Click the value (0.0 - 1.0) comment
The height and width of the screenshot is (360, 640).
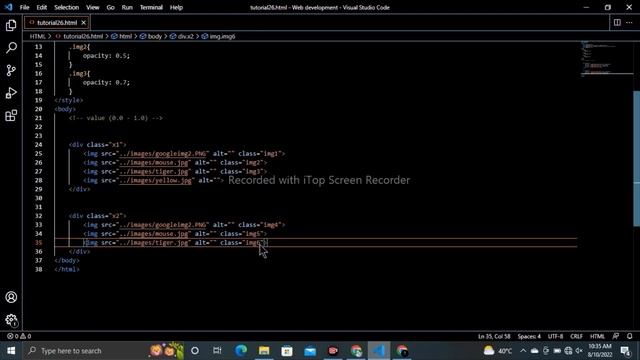click(x=116, y=118)
